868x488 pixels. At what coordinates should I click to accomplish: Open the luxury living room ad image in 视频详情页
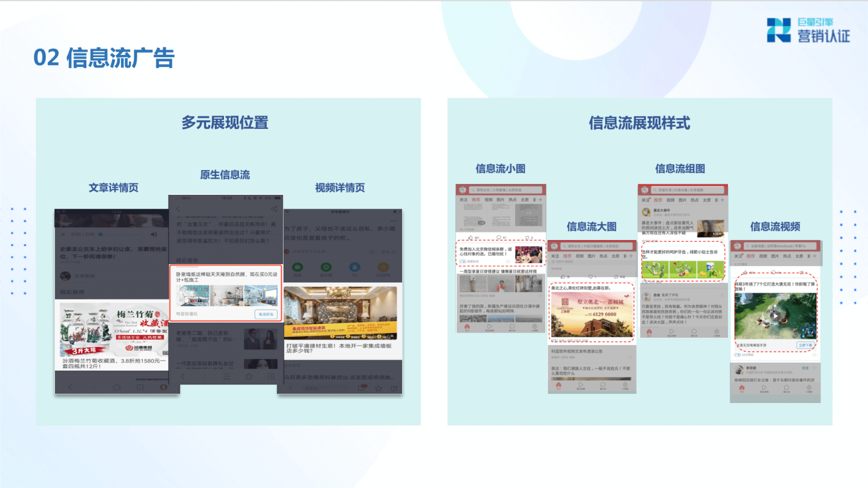coord(340,313)
